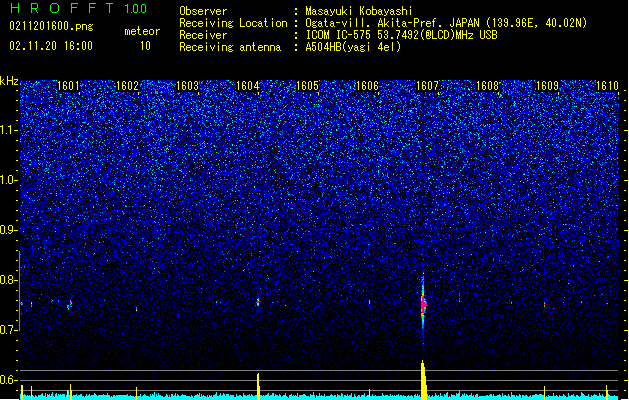
Task: Click the HROFFT 1.0.0 title text
Action: 78,8
